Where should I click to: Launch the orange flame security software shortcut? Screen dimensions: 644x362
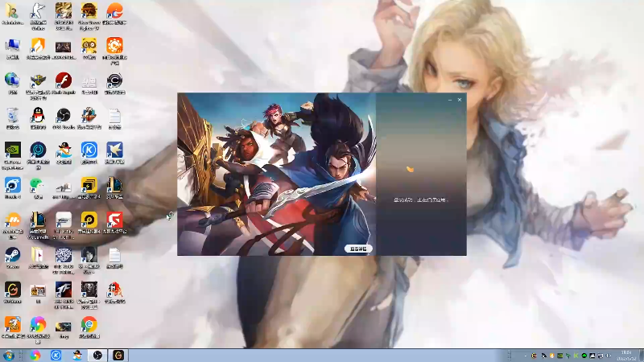[x=38, y=46]
